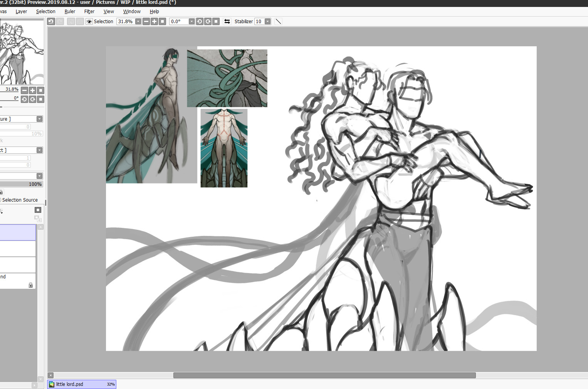Zoom in using the navigator plus button

point(32,90)
